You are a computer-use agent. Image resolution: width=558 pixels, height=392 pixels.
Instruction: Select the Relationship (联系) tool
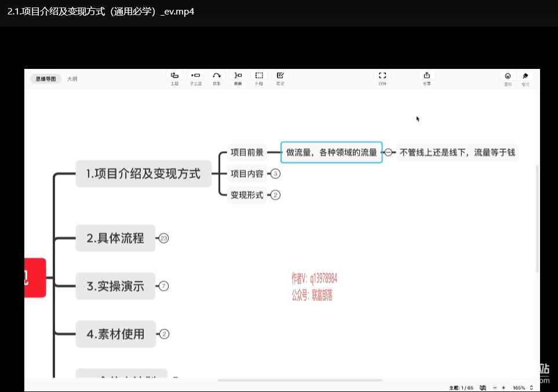point(217,76)
